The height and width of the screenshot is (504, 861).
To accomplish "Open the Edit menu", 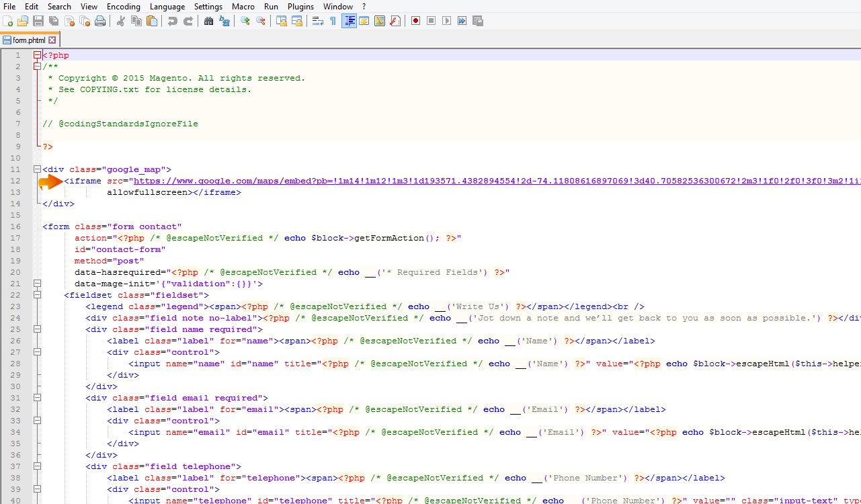I will tap(32, 6).
